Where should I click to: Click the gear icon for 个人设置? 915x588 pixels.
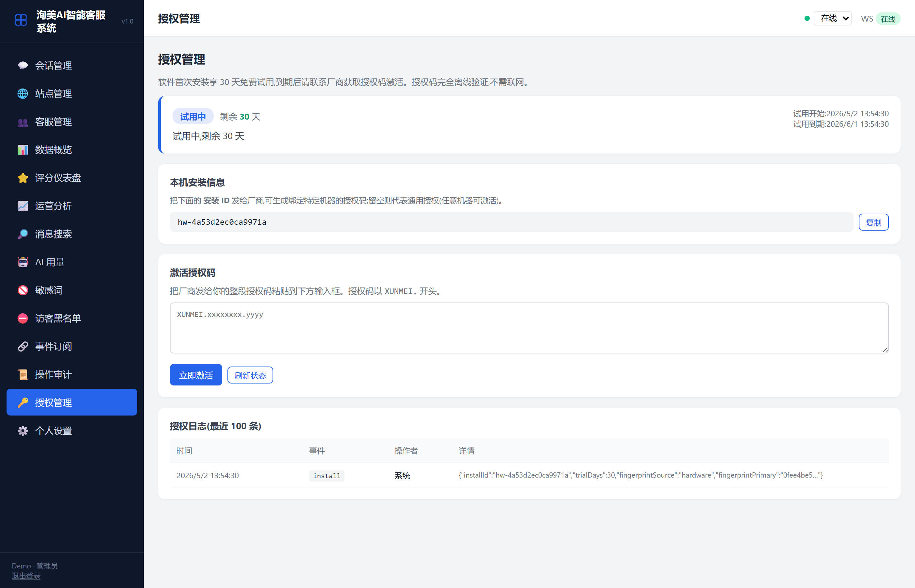pyautogui.click(x=23, y=431)
